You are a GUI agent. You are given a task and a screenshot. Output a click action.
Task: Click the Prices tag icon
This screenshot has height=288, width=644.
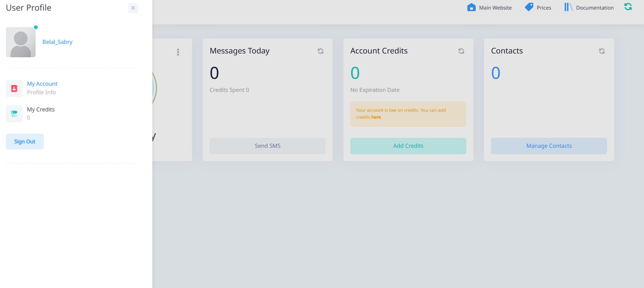[529, 7]
